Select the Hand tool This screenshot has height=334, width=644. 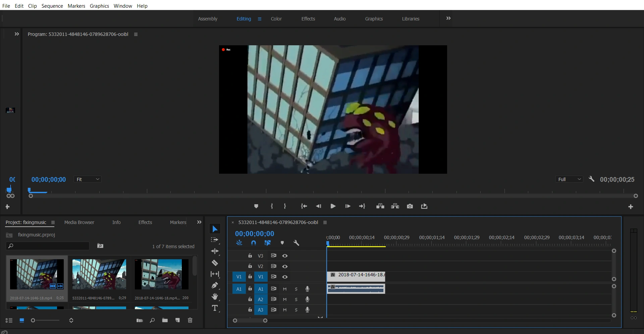click(215, 297)
